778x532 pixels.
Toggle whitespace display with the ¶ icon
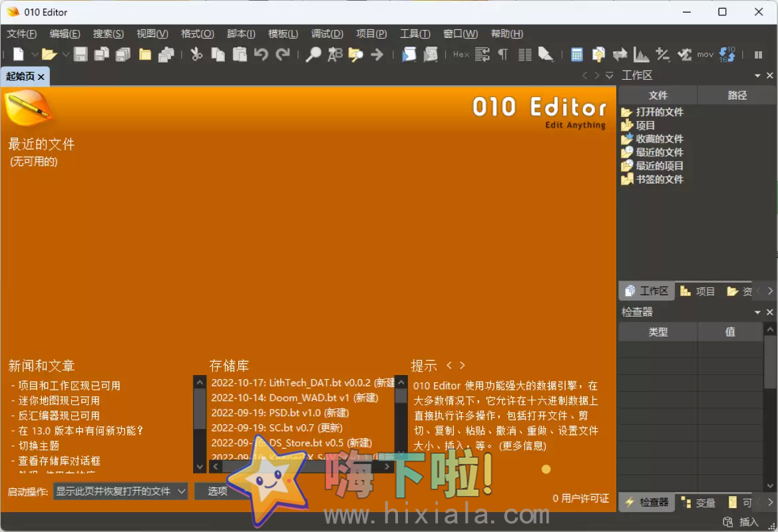(503, 55)
